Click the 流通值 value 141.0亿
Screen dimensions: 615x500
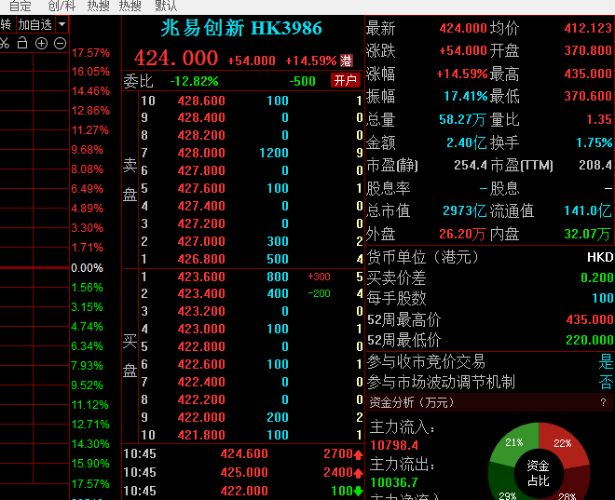(588, 211)
